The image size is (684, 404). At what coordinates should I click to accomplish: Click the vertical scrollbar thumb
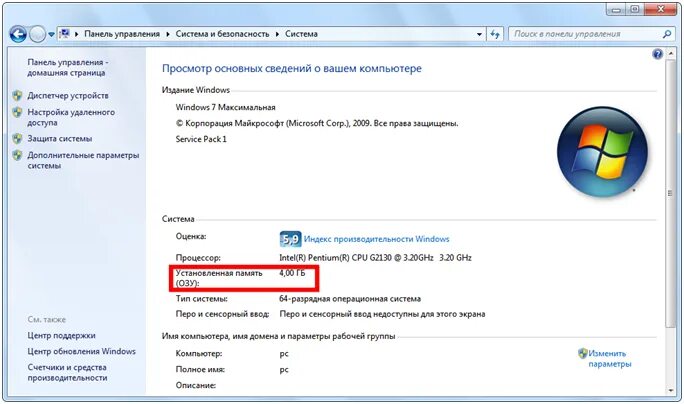click(670, 193)
